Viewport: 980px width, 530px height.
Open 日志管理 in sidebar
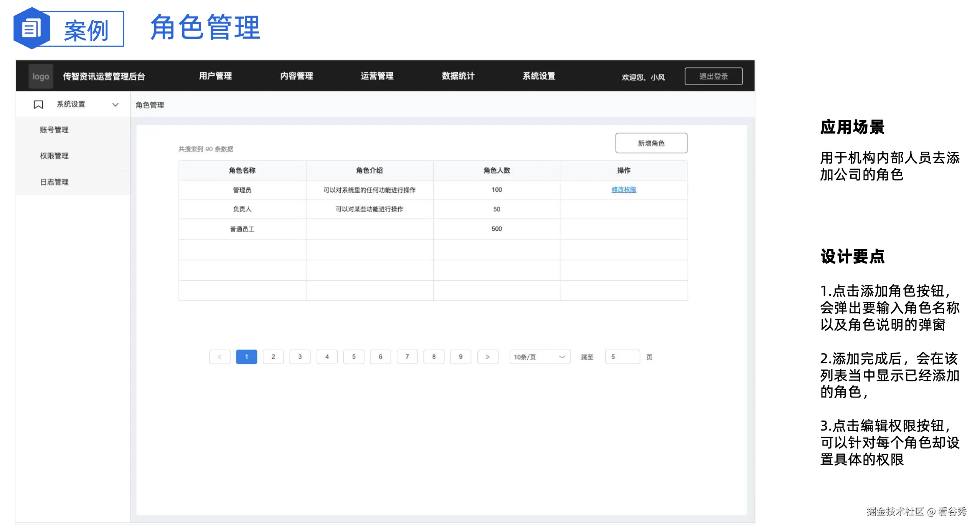tap(54, 182)
